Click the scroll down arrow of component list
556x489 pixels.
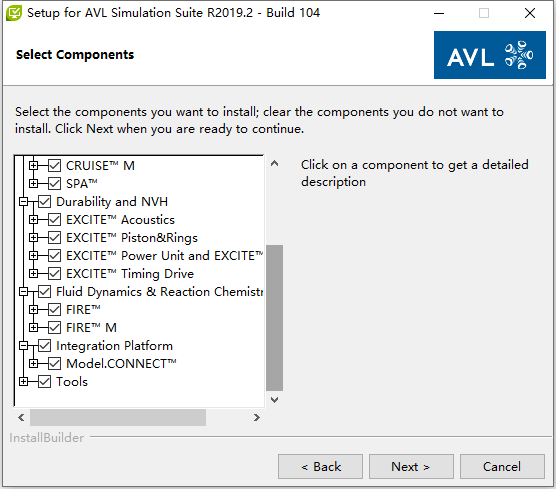[274, 400]
